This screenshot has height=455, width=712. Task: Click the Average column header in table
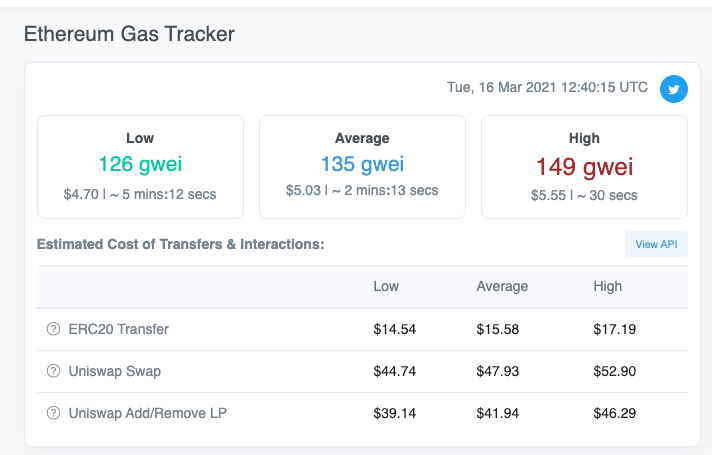502,287
